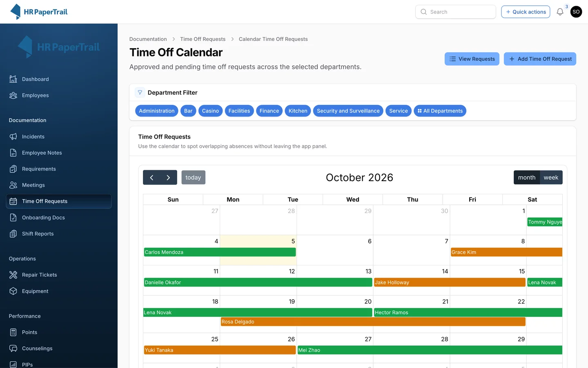Click the Points icon in sidebar
588x368 pixels.
coord(13,332)
